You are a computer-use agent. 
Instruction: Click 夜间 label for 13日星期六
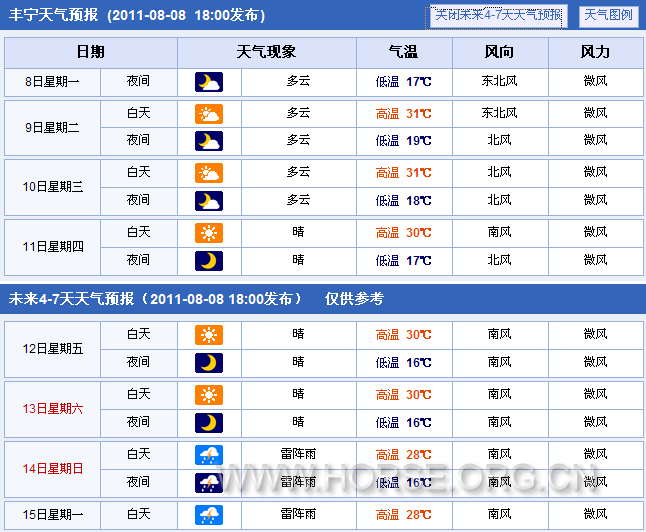tap(138, 422)
